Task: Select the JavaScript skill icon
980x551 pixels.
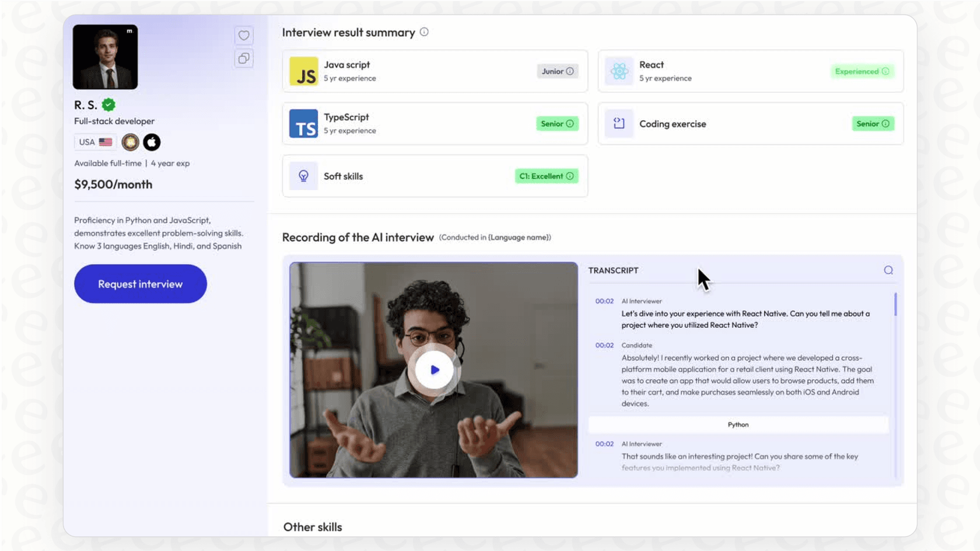Action: click(x=304, y=71)
